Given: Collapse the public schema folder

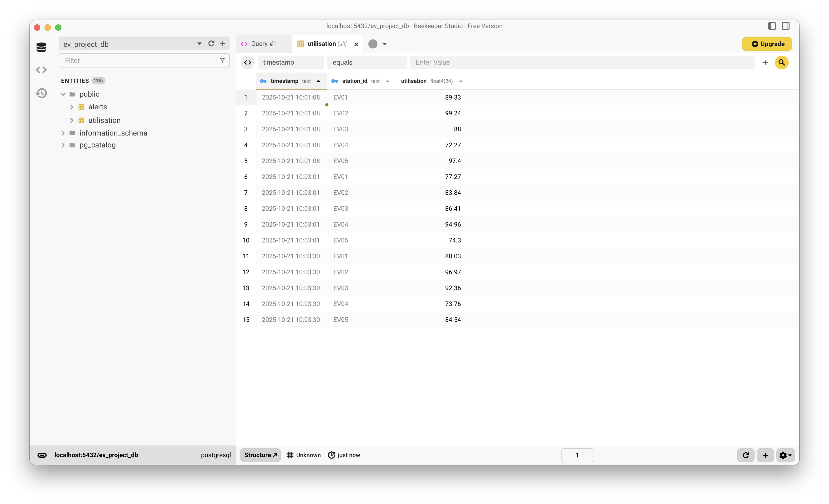Looking at the screenshot, I should point(63,94).
